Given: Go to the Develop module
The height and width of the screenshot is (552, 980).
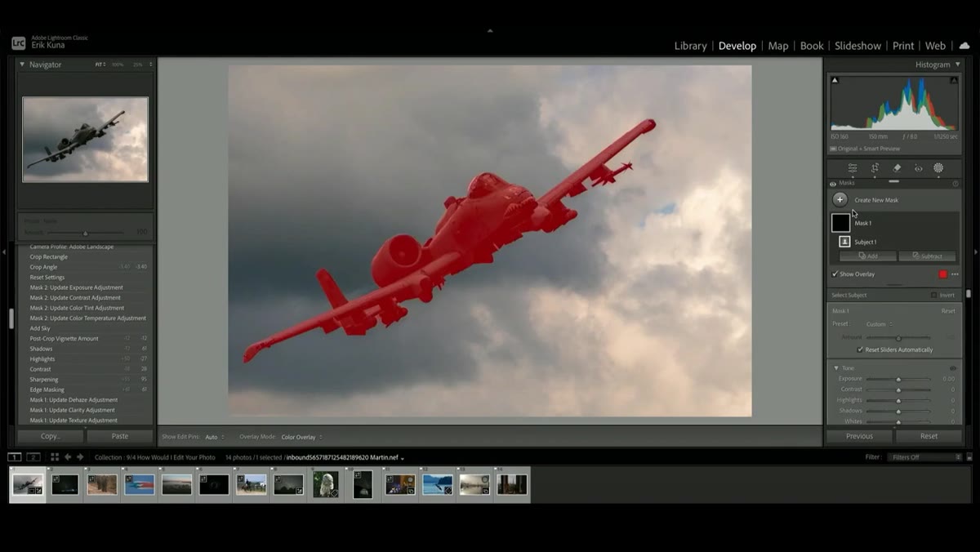Looking at the screenshot, I should (737, 46).
